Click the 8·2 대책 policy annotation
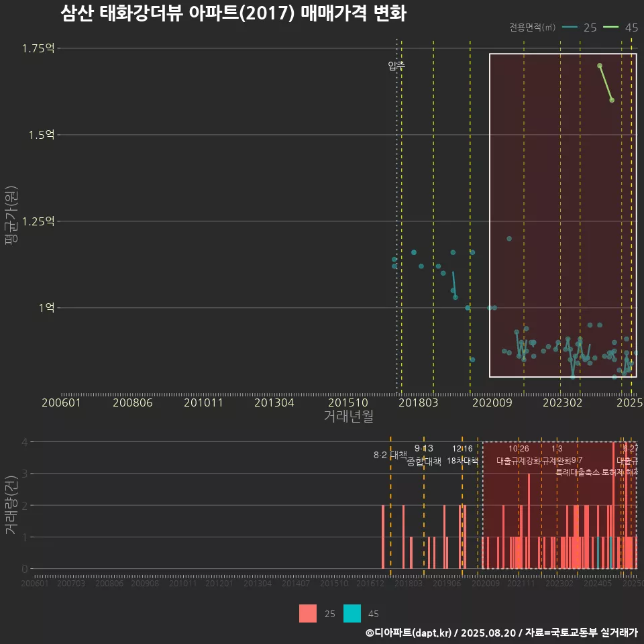644x644 pixels. pyautogui.click(x=390, y=455)
